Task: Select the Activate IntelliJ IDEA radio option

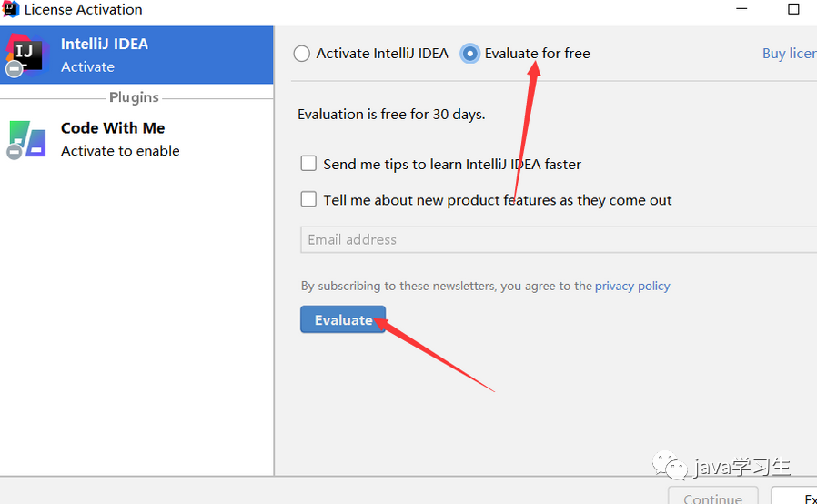Action: click(302, 54)
